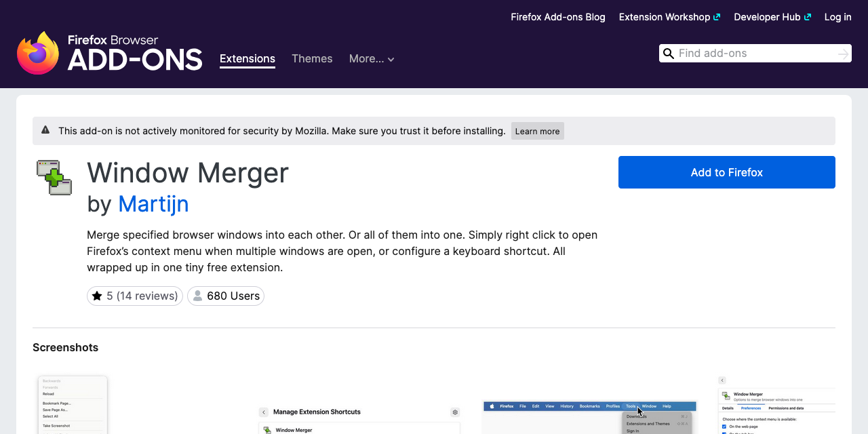868x434 pixels.
Task: Click the back chevron in Manage Extension Shortcuts
Action: [263, 412]
